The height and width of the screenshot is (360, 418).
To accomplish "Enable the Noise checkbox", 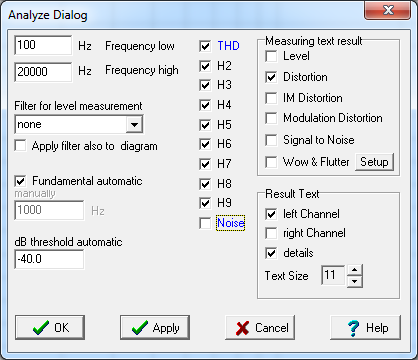I will [x=205, y=223].
